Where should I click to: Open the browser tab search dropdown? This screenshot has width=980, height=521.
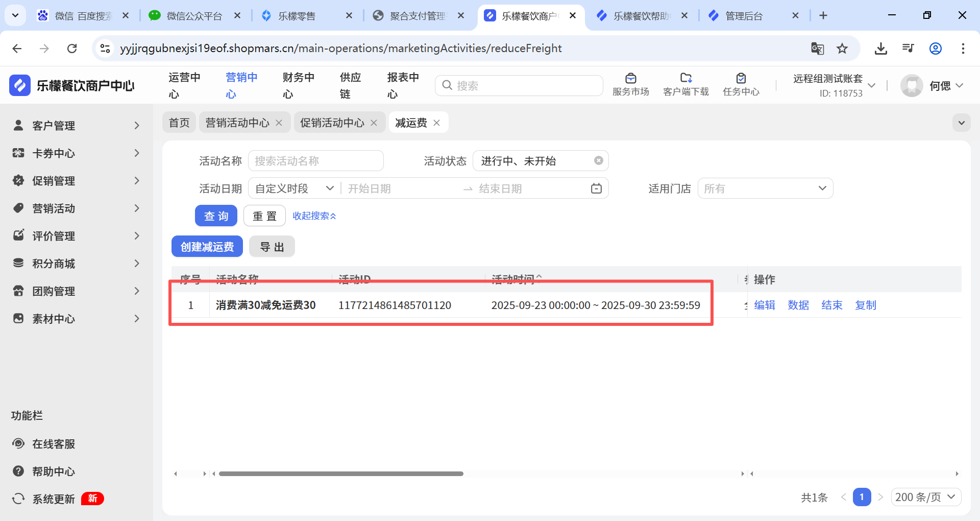click(15, 15)
